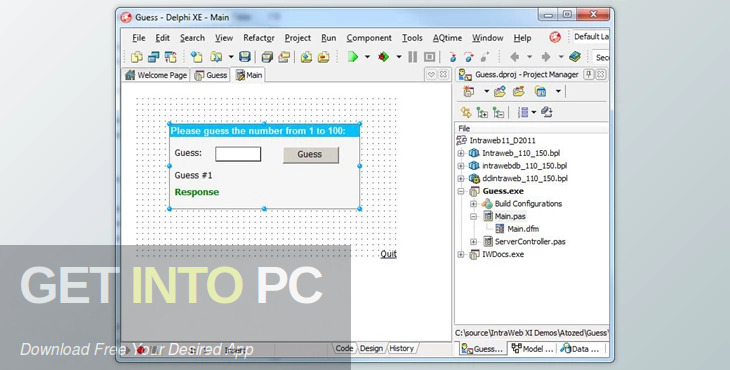Expand the Build Configurations node

[473, 204]
